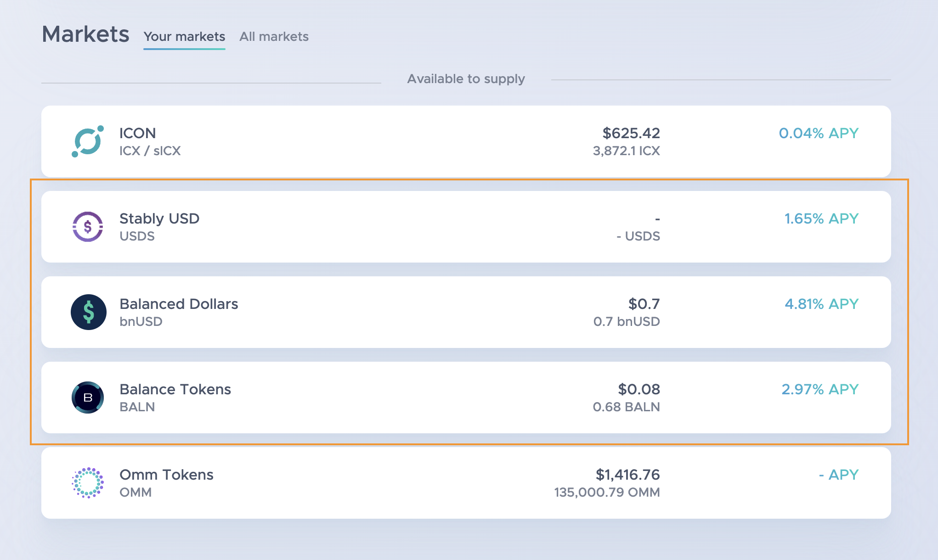Click the Balance Tokens BALN icon
Viewport: 938px width, 560px height.
89,397
